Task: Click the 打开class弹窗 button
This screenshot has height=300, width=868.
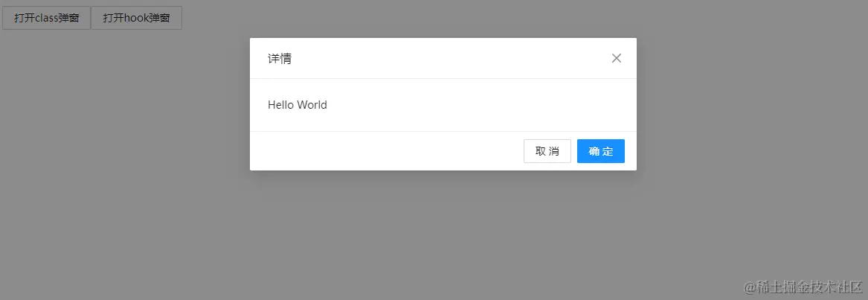Action: tap(47, 18)
